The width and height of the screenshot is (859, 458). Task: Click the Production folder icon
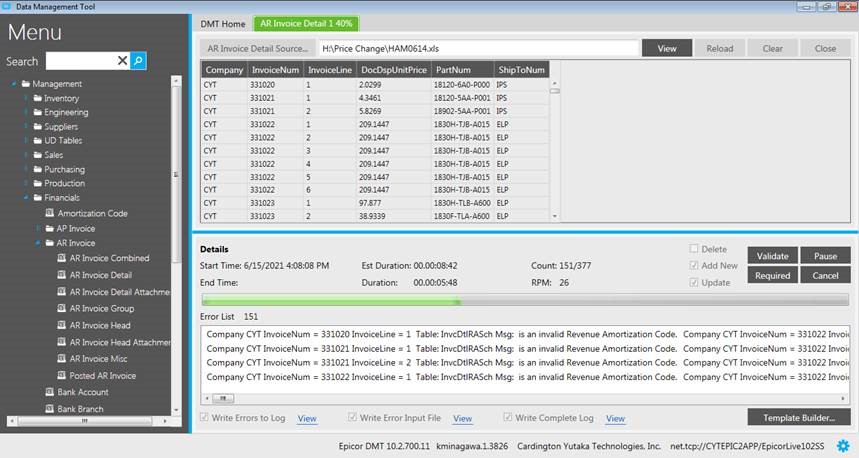[37, 184]
